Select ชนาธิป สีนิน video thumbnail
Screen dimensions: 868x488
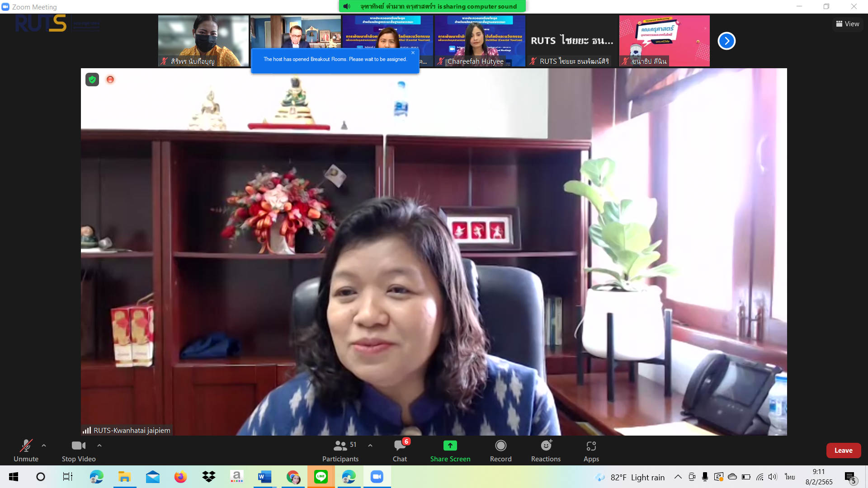pyautogui.click(x=664, y=41)
